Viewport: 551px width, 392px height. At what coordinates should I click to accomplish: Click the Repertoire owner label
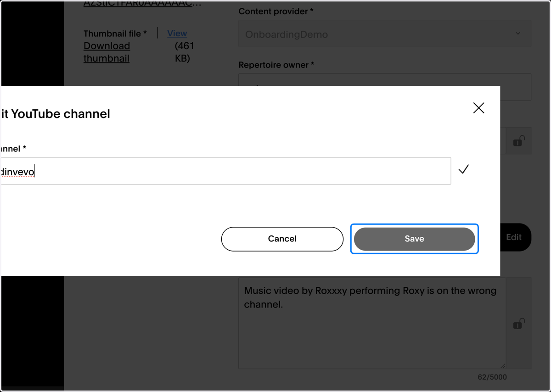[x=276, y=65]
